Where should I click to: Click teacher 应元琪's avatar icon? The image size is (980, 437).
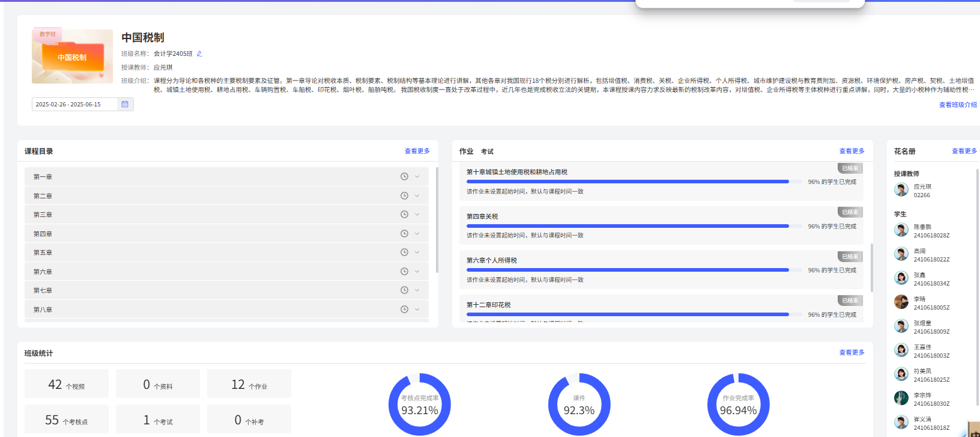click(x=901, y=190)
